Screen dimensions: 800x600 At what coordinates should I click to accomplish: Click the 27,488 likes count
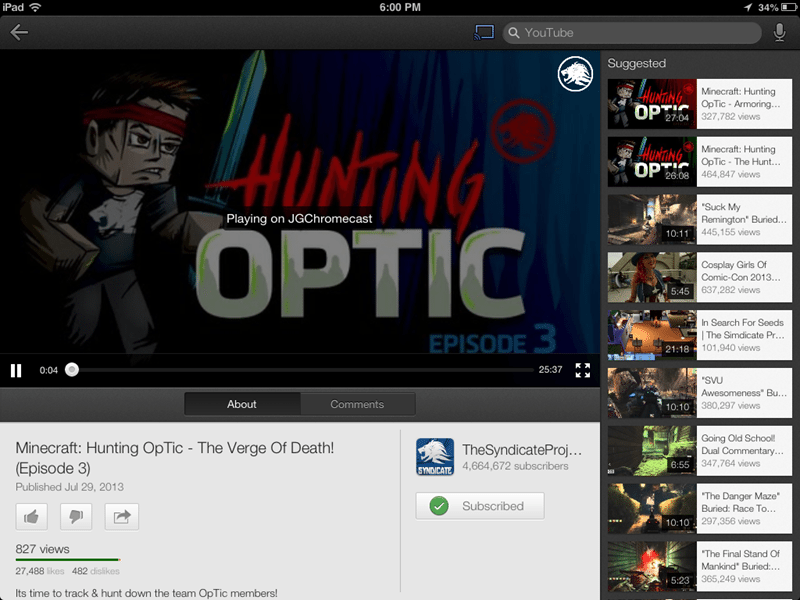coord(40,571)
